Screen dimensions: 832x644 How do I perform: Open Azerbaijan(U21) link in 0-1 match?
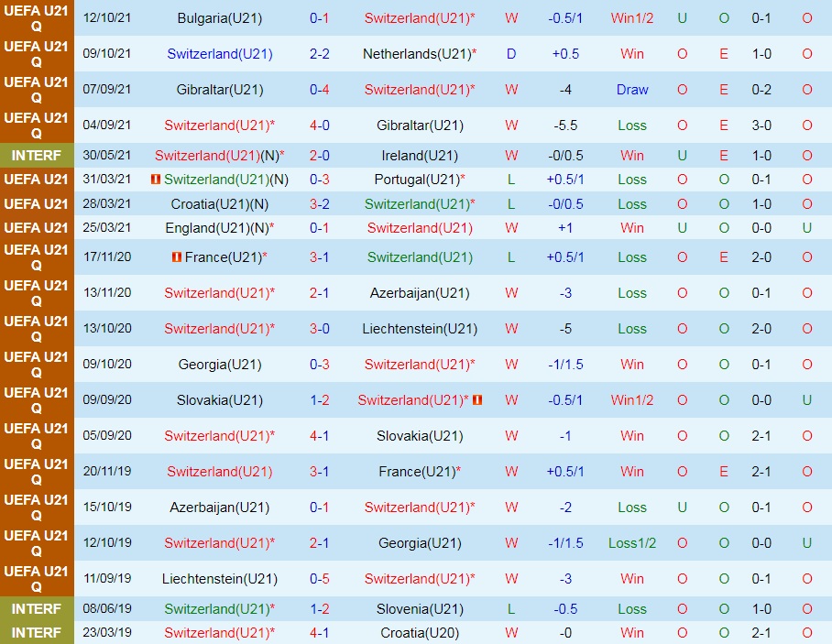click(x=220, y=508)
